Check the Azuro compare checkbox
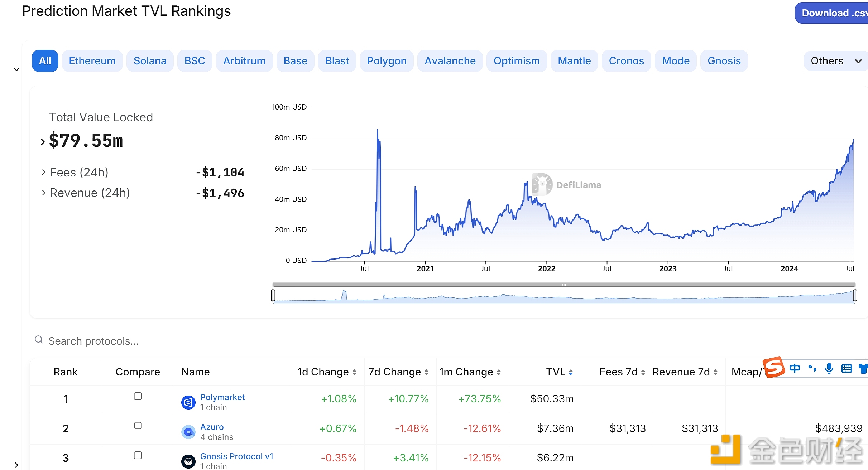This screenshot has height=470, width=868. click(138, 426)
